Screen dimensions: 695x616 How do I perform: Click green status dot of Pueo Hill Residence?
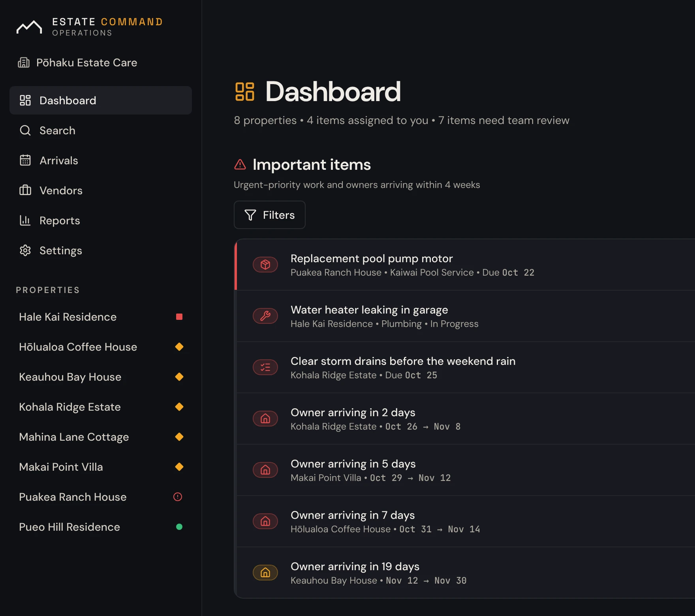click(x=179, y=527)
